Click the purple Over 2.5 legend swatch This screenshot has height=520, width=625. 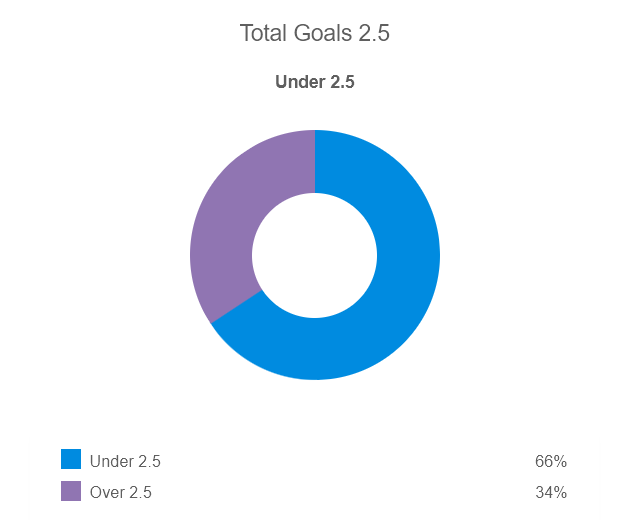tap(71, 491)
